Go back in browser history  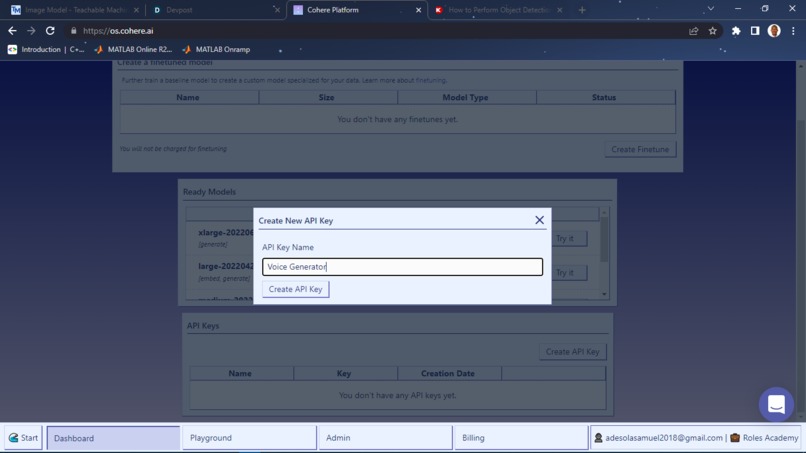coord(12,31)
